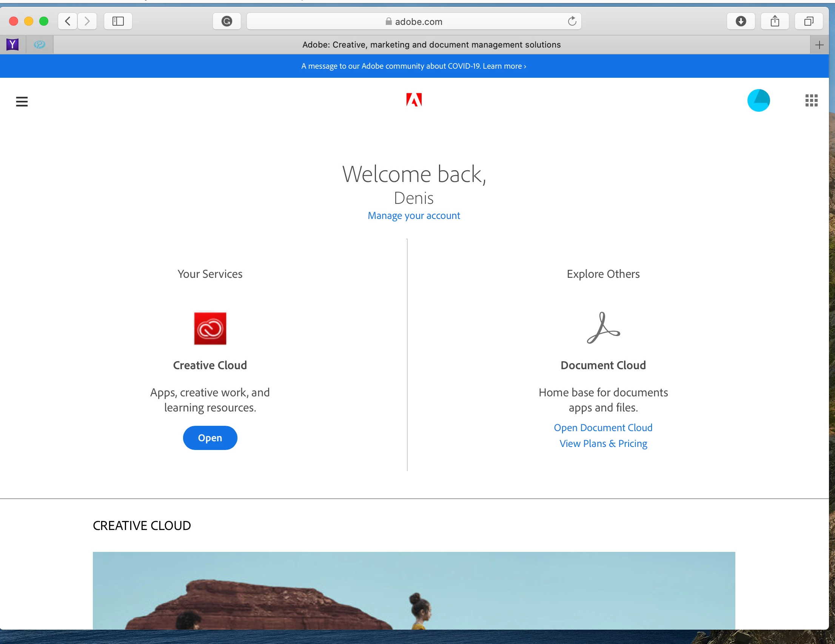
Task: Select the Adobe page tab title
Action: coord(431,45)
